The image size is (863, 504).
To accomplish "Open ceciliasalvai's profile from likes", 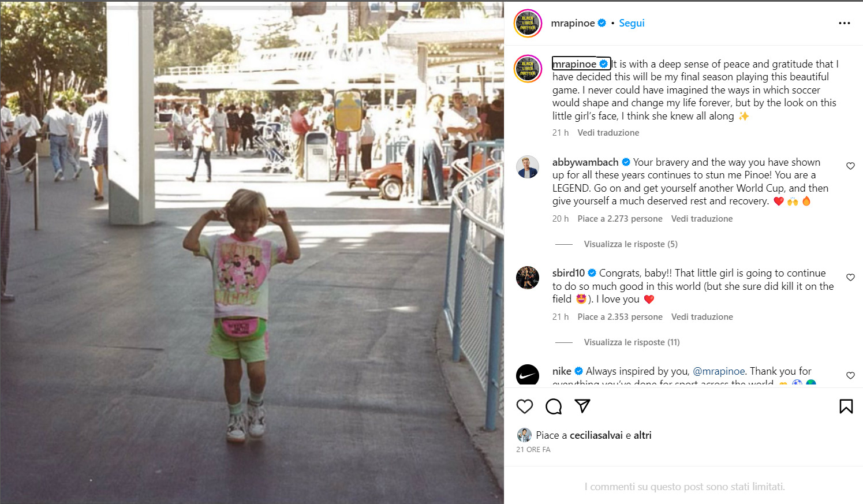I will coord(596,435).
